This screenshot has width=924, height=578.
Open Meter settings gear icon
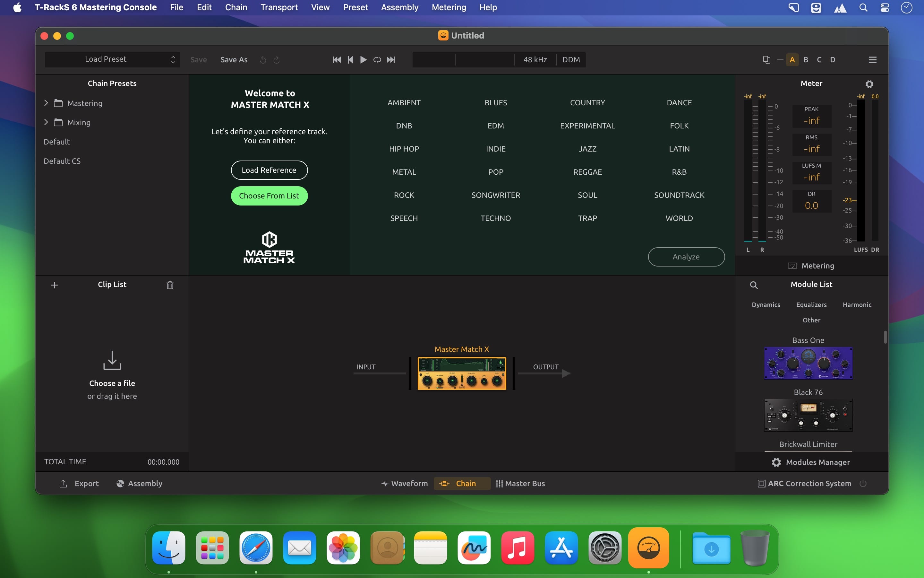[x=869, y=84]
